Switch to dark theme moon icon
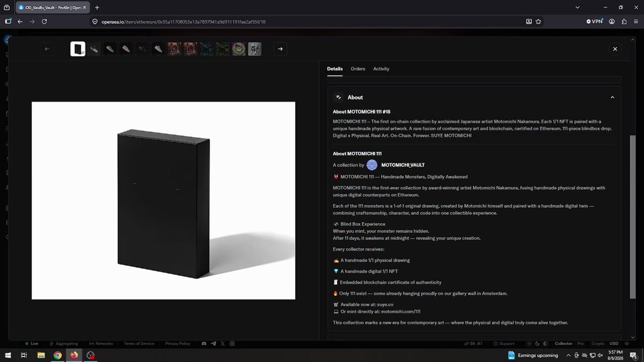 pyautogui.click(x=538, y=343)
